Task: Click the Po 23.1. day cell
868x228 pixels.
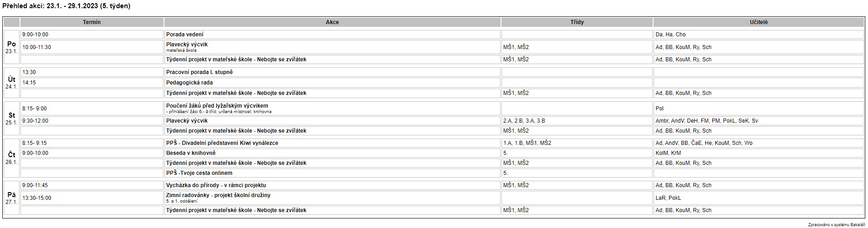Action: [x=12, y=47]
